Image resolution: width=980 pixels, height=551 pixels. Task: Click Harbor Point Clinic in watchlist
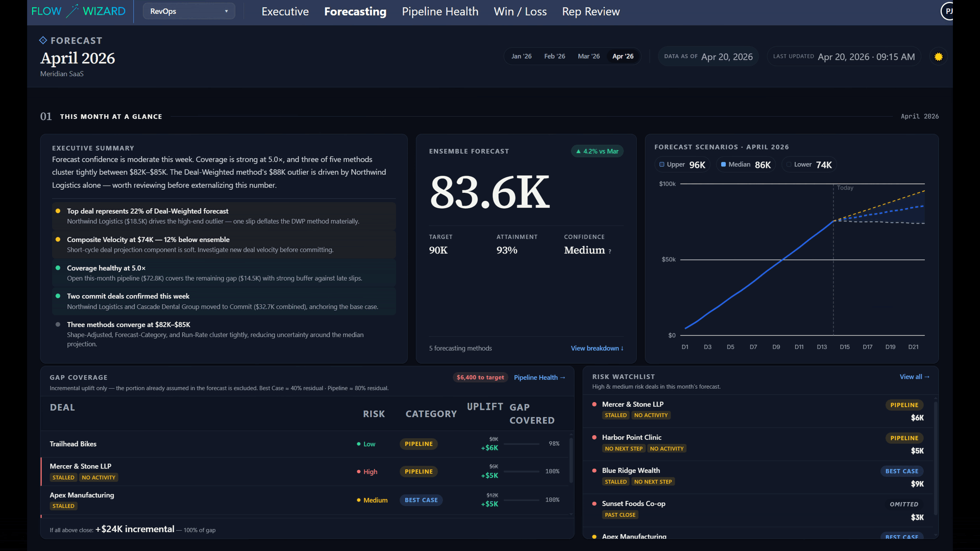631,437
